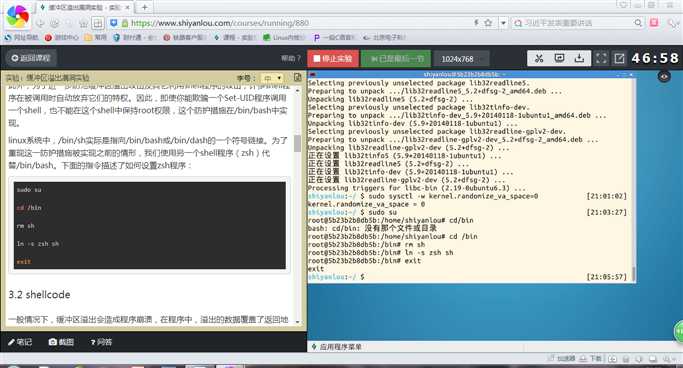Click the 3.2 shellcode heading

click(x=39, y=294)
